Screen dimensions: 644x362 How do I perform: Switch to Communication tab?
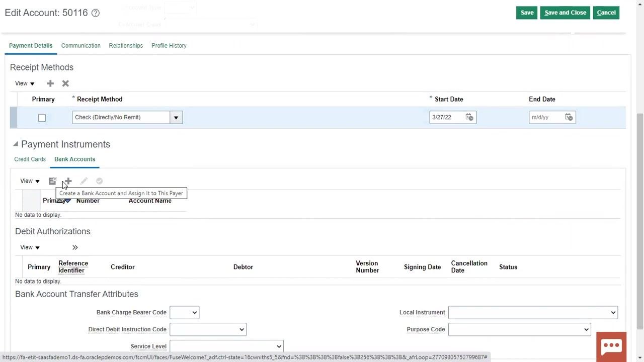point(81,46)
